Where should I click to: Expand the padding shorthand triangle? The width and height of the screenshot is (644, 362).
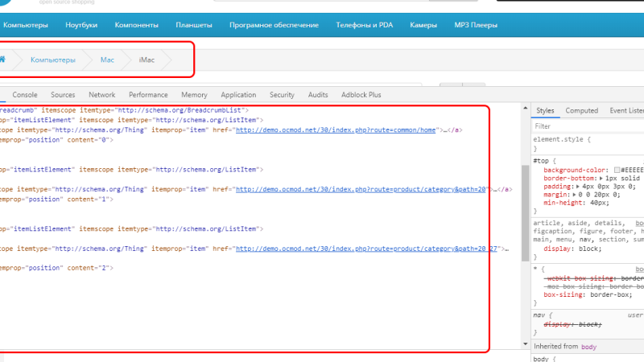[x=577, y=187]
